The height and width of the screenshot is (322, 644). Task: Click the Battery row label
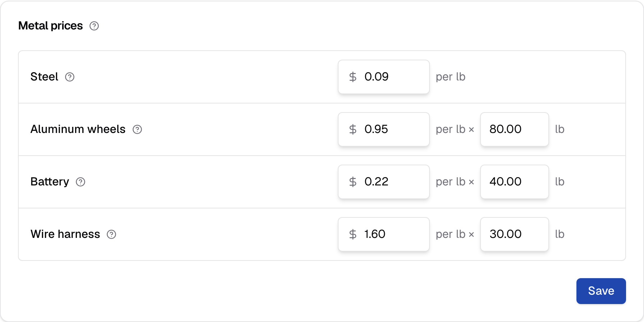point(50,182)
